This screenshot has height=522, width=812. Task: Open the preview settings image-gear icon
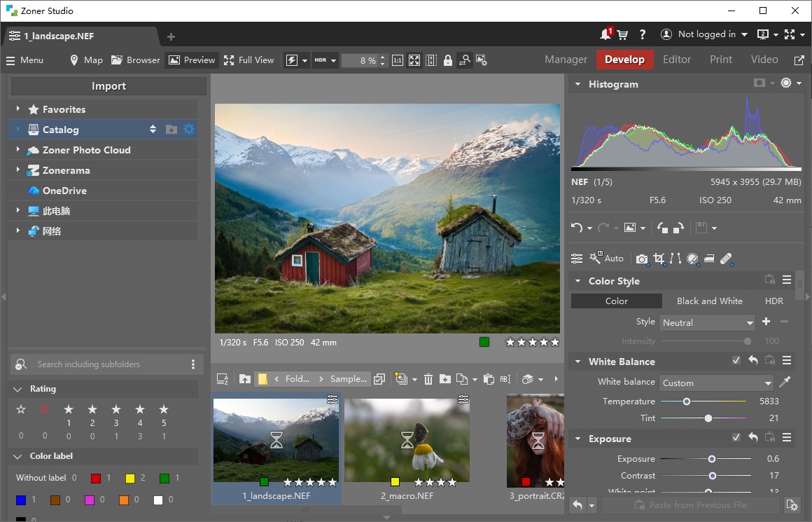tap(482, 61)
